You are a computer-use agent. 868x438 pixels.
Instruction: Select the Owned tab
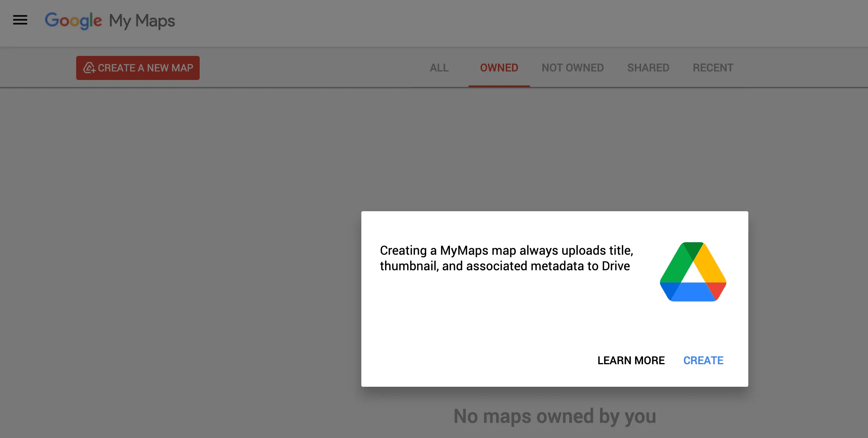499,68
